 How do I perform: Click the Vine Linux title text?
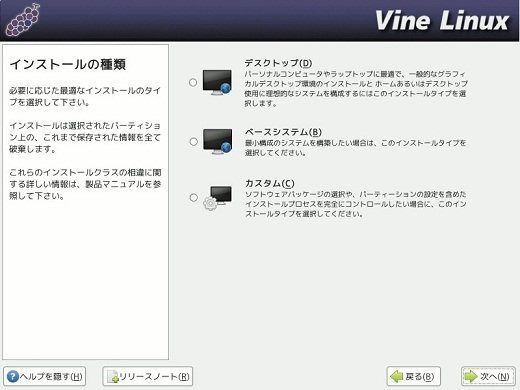442,21
